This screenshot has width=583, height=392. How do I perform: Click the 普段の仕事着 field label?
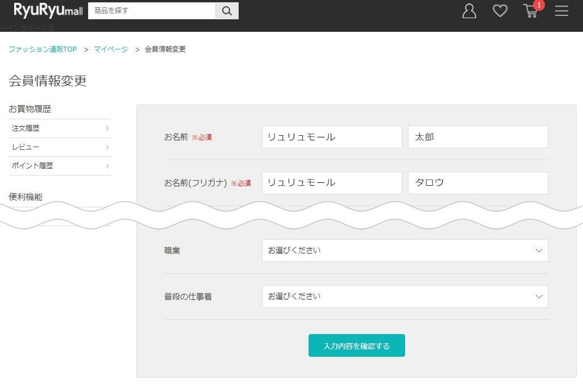(188, 297)
